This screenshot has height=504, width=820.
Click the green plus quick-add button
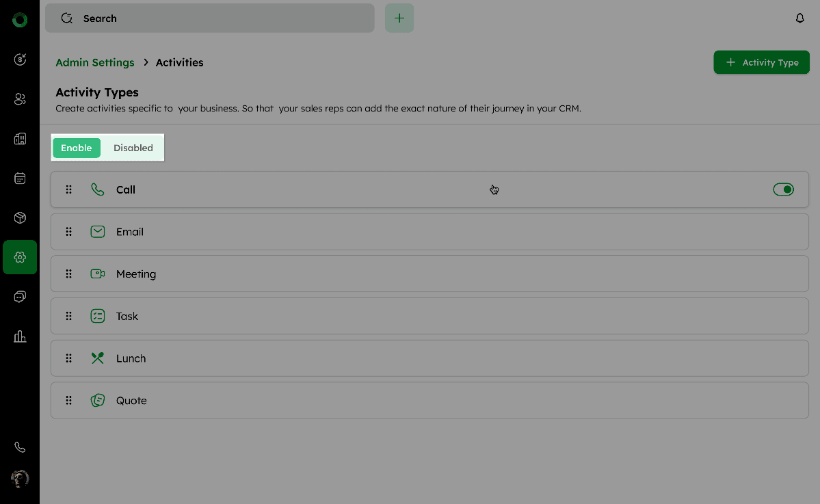pyautogui.click(x=399, y=18)
